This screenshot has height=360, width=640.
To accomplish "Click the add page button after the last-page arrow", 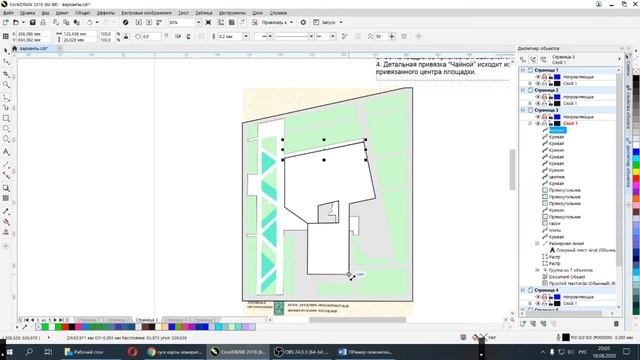I will click(x=67, y=320).
